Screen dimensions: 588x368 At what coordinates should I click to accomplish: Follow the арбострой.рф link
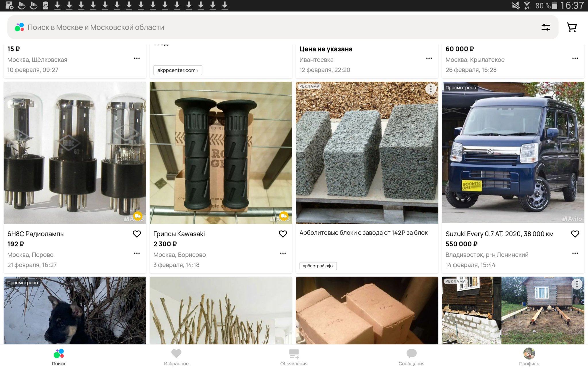[318, 266]
